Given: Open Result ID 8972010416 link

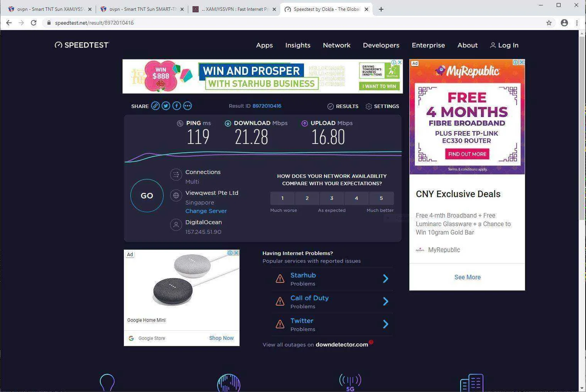Looking at the screenshot, I should point(267,106).
